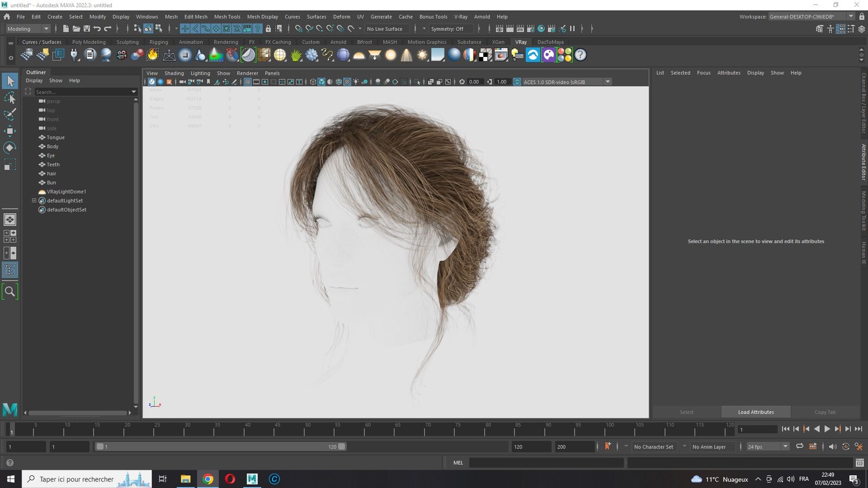
Task: Open the Outliner search filter dropdown arrow
Action: click(133, 92)
